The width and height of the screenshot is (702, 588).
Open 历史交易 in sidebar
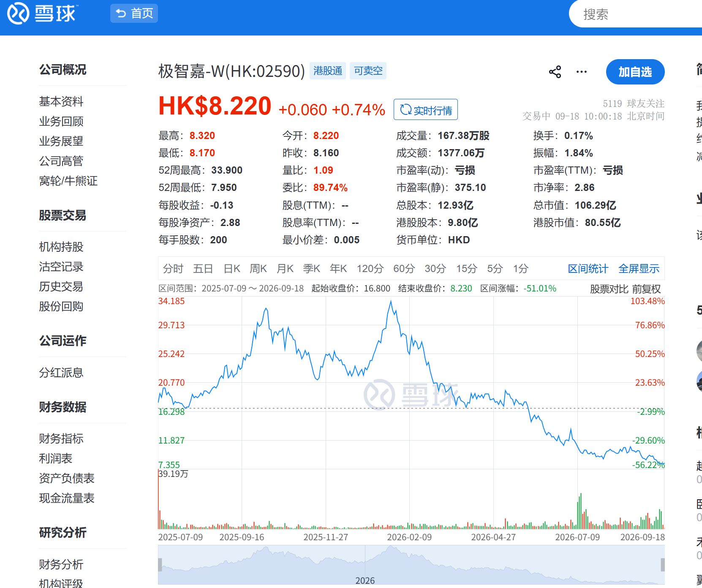61,286
